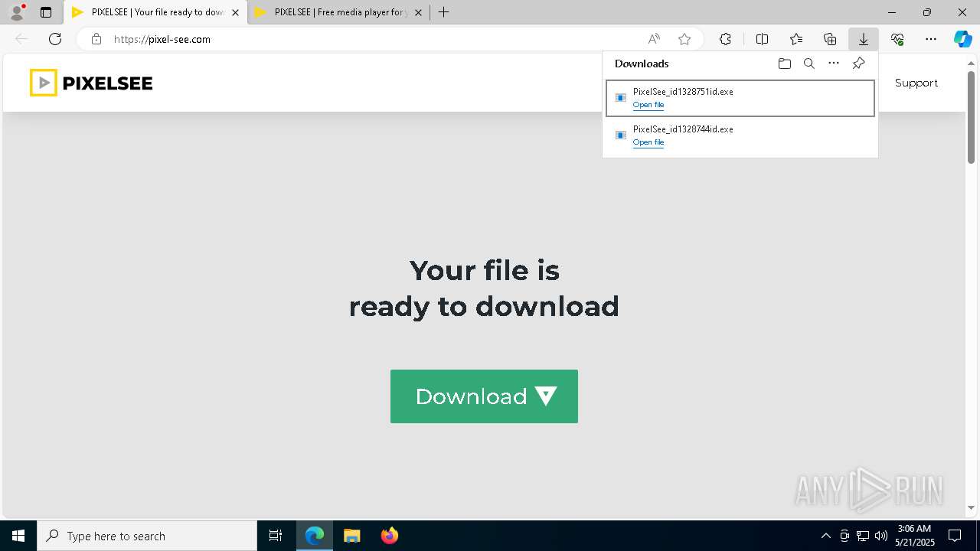The image size is (980, 551).
Task: Open the network tray icon
Action: (x=863, y=536)
